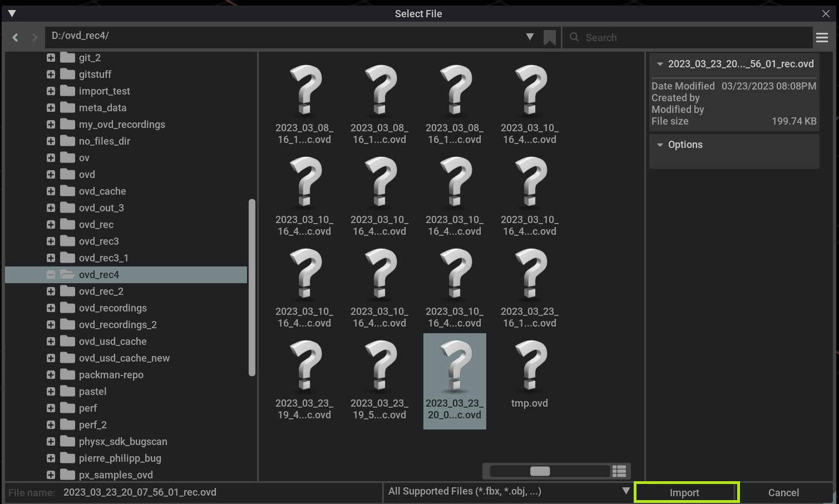Adjust the thumbnail size slider
This screenshot has height=504, width=839.
[x=540, y=471]
